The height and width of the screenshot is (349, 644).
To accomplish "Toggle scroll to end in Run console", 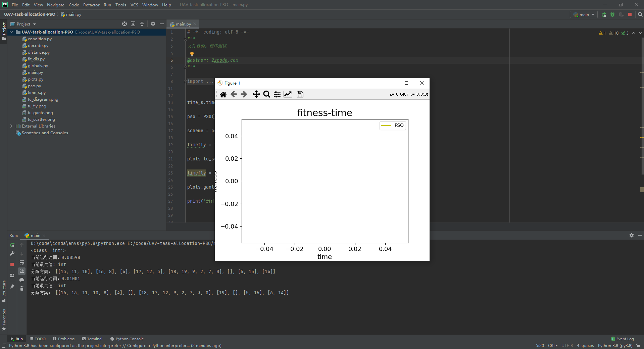I will tap(22, 271).
